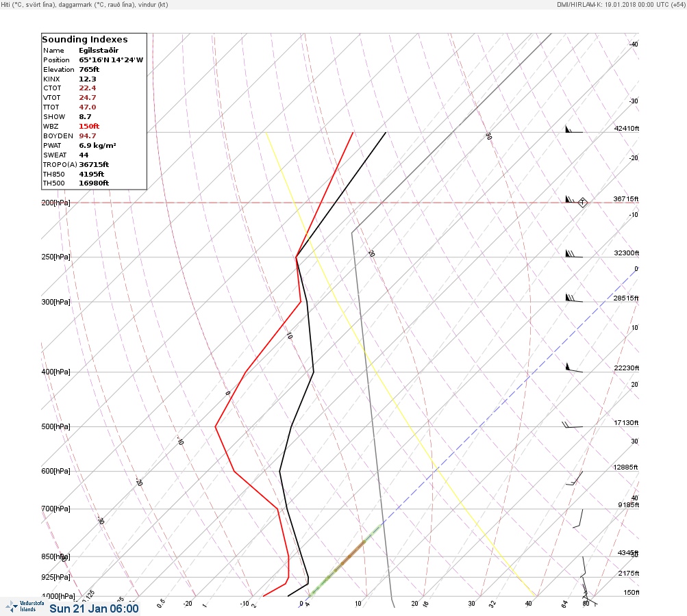Image resolution: width=687 pixels, height=616 pixels.
Task: Click the Sounding Indexes heading
Action: tap(85, 40)
